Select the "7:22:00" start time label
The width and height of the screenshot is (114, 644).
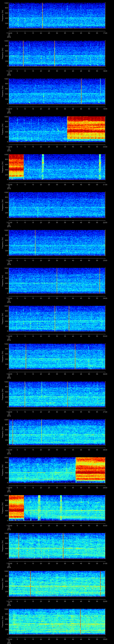(9, 260)
